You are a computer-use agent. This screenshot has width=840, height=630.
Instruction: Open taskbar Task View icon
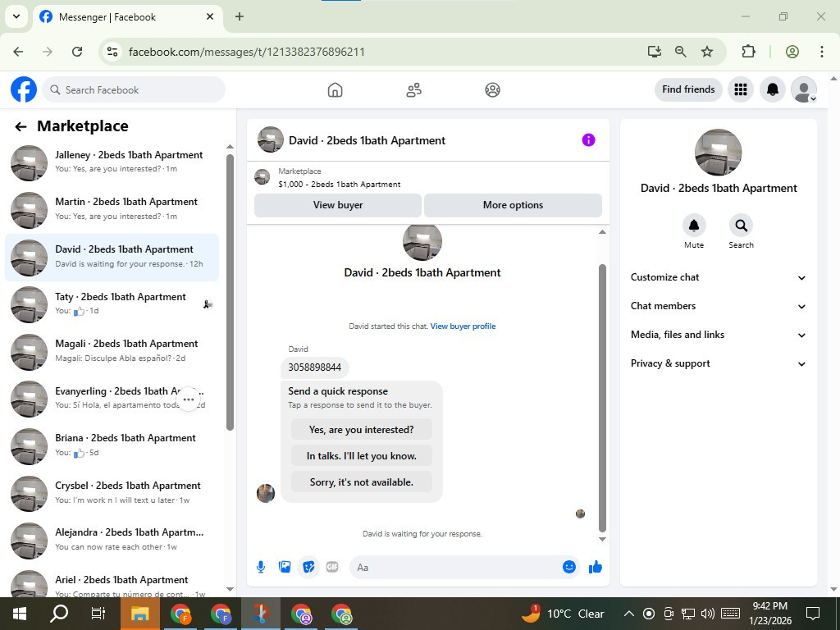98,614
